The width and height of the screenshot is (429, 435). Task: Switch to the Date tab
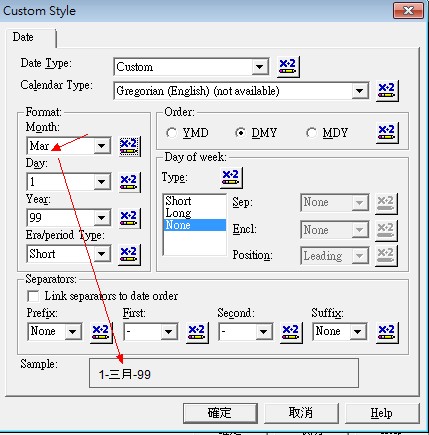(x=23, y=37)
